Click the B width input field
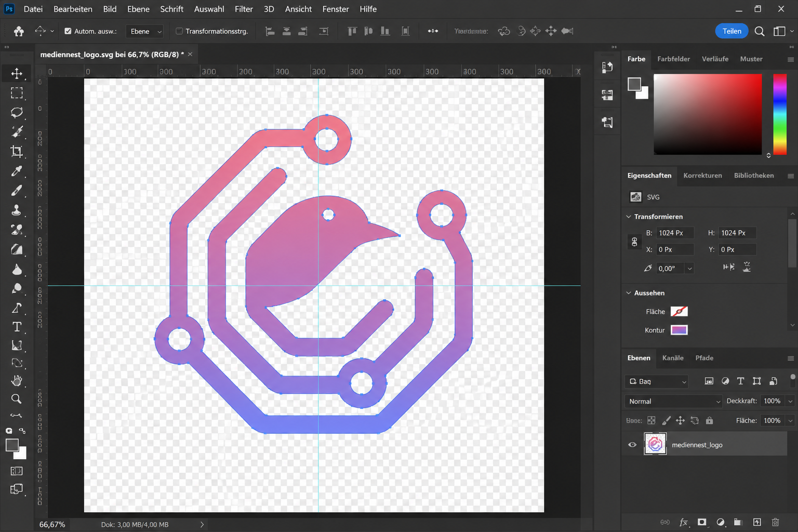 click(675, 233)
